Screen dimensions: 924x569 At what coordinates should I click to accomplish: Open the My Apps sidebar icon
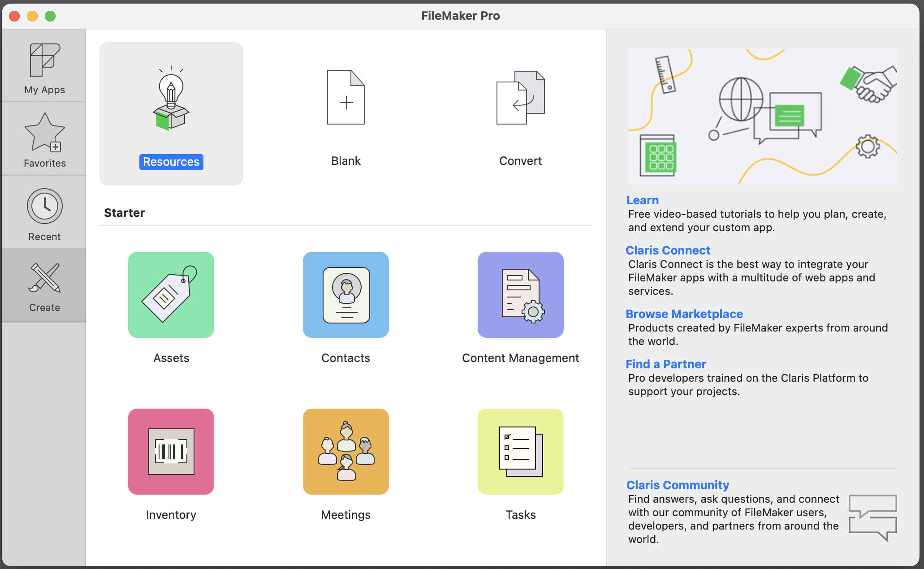(45, 60)
